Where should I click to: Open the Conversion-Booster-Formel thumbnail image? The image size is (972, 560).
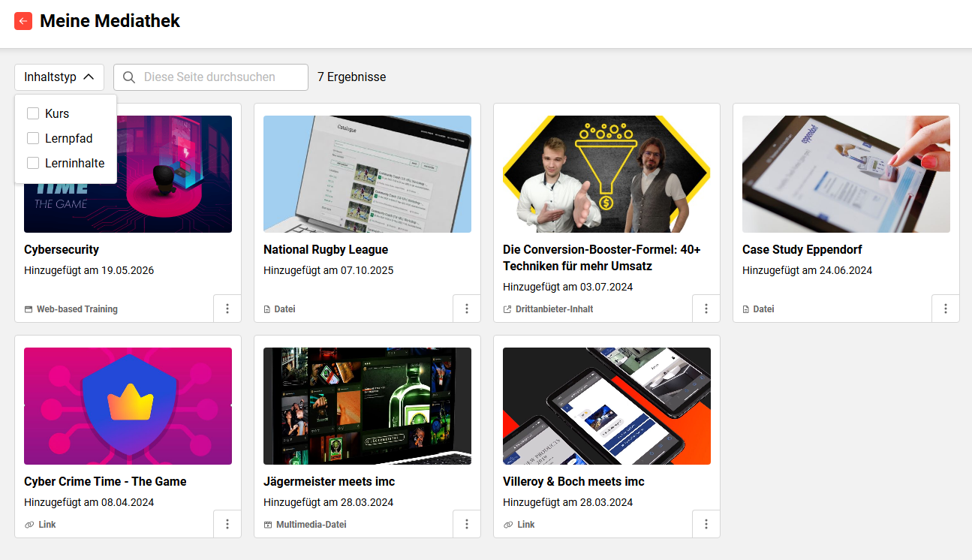click(606, 174)
